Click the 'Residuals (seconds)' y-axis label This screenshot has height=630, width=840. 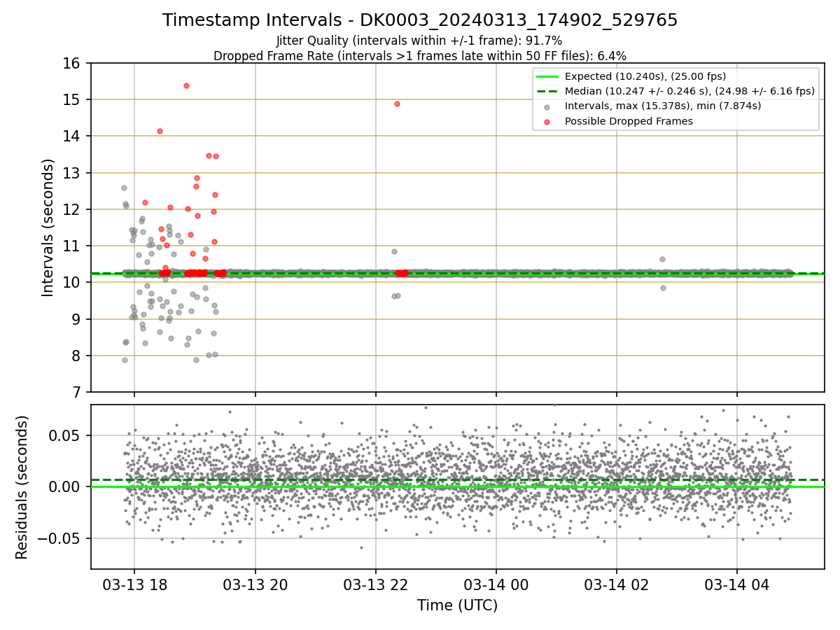click(22, 487)
